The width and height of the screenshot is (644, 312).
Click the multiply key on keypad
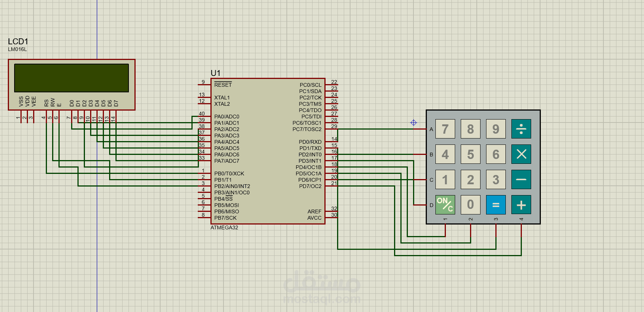click(x=521, y=154)
